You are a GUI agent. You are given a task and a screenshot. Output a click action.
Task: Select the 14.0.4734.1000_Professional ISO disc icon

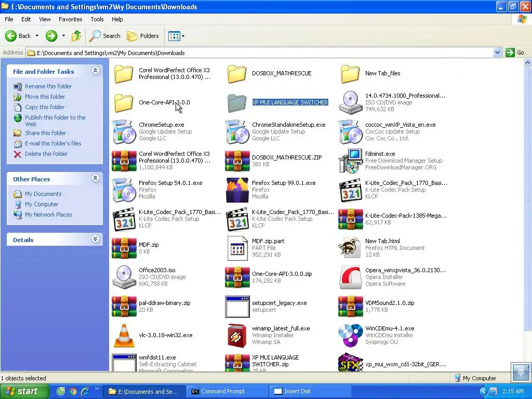coord(350,102)
